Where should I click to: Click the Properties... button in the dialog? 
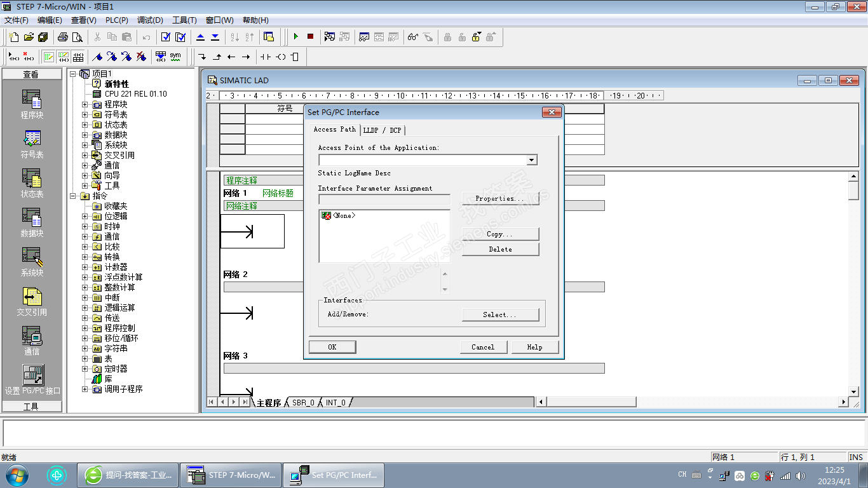500,198
